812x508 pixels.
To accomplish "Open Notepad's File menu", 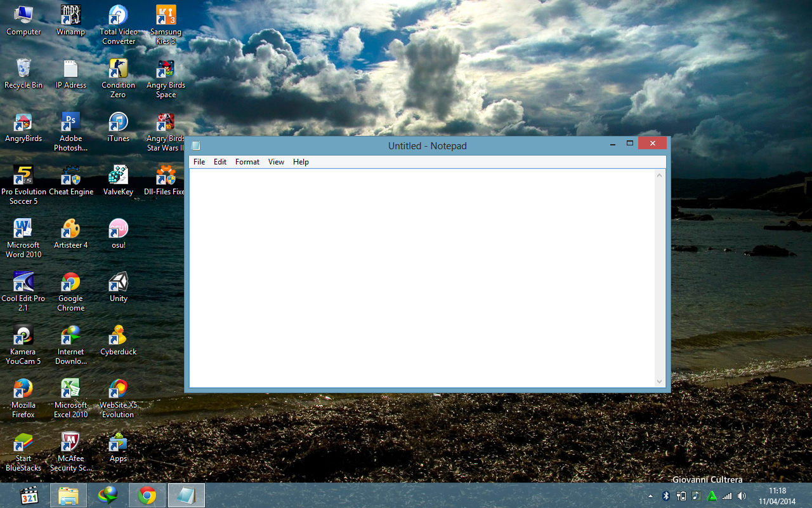I will coord(199,161).
